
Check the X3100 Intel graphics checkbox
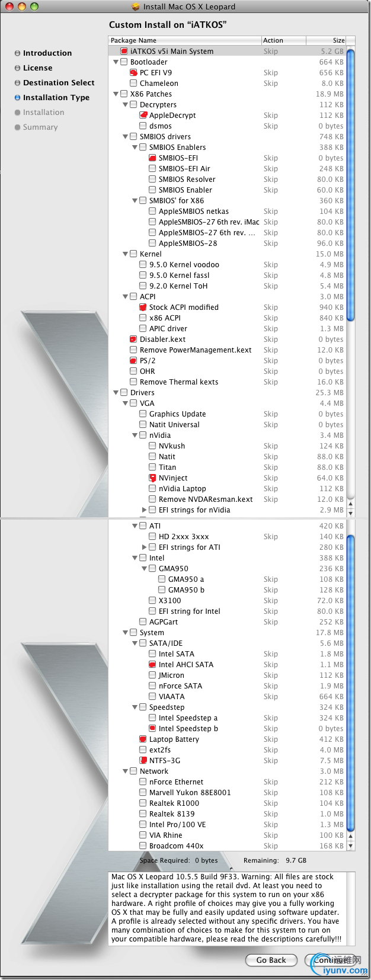[152, 601]
